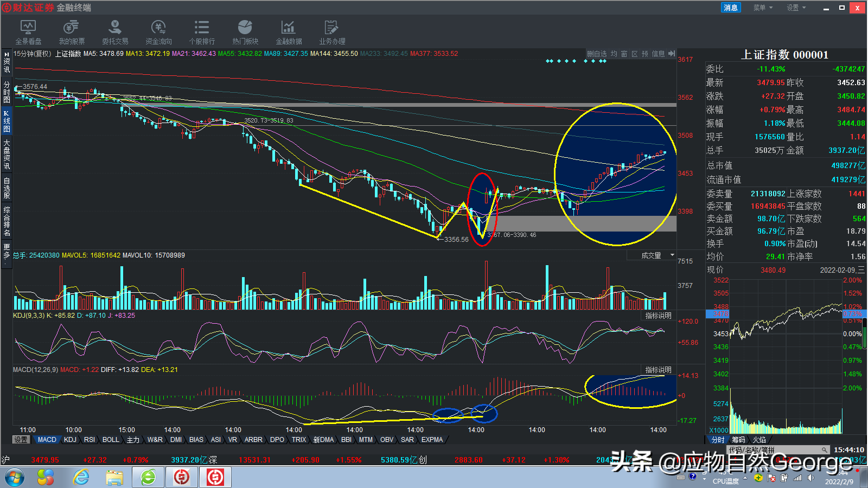Click the network signal tray icon
Screen dimensions: 868x488
[797, 478]
